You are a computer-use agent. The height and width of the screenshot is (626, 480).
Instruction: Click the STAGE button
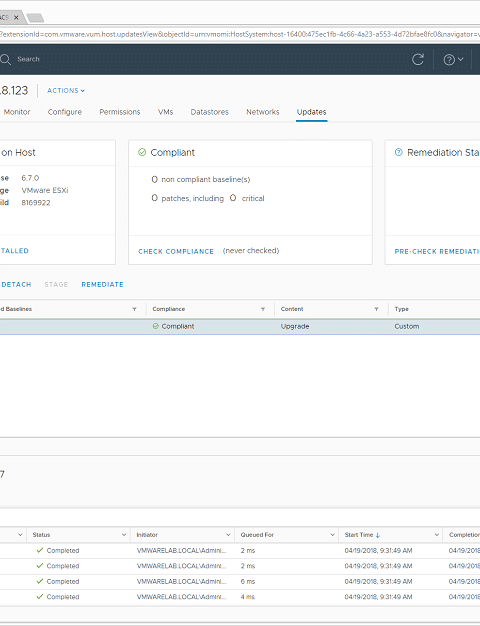[56, 285]
